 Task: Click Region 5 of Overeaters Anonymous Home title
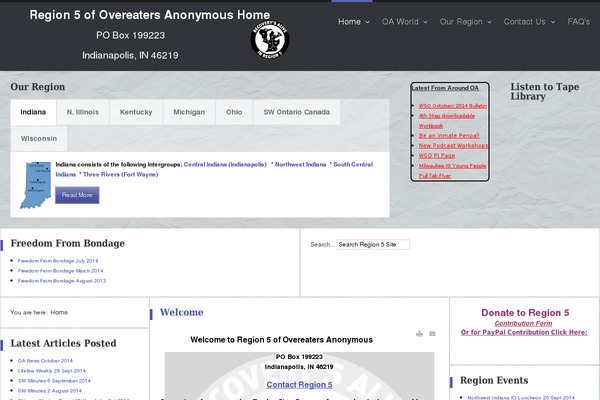pos(150,15)
